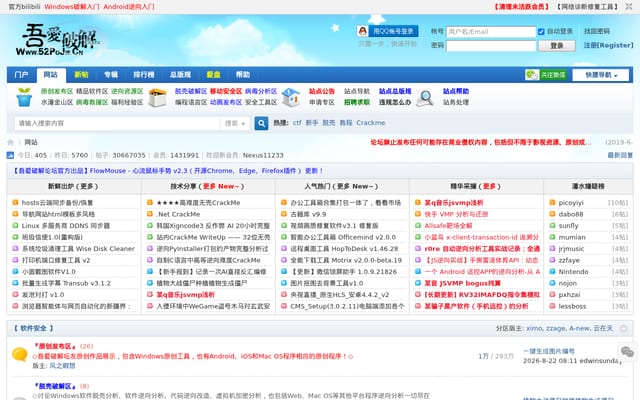Viewport: 640px width, 400px height.
Task: Click the close icon at top-right corner
Action: tap(629, 7)
